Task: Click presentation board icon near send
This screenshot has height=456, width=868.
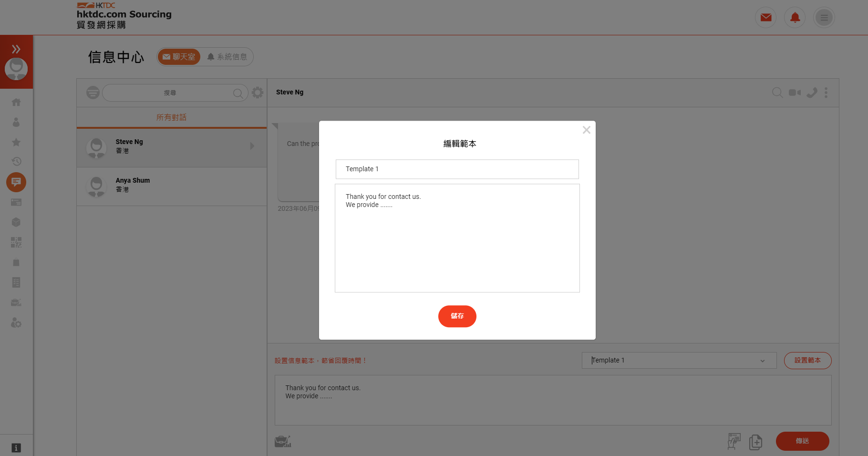Action: pos(734,441)
